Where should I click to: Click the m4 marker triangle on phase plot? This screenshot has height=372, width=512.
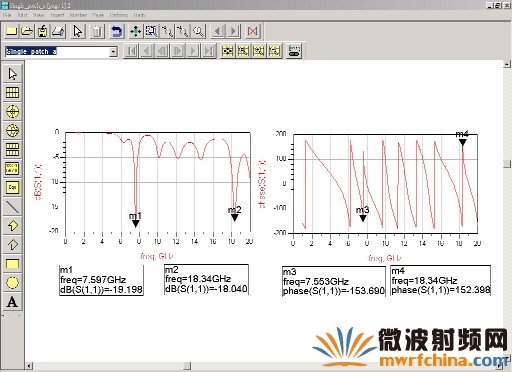point(462,142)
